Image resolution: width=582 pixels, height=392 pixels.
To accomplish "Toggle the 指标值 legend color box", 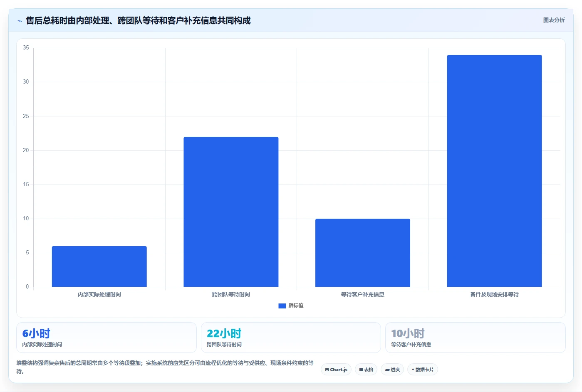I will click(282, 306).
